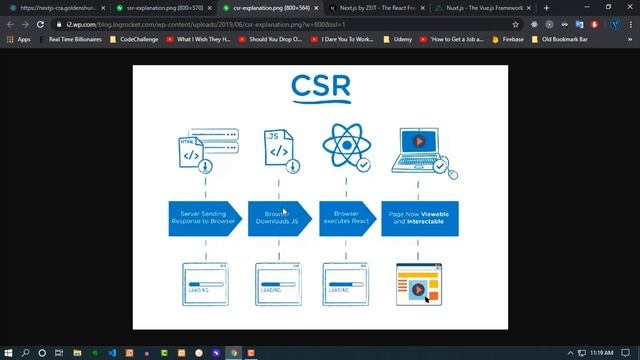The image size is (640, 360).
Task: Open the How to Get a Job bookmark
Action: coord(452,40)
